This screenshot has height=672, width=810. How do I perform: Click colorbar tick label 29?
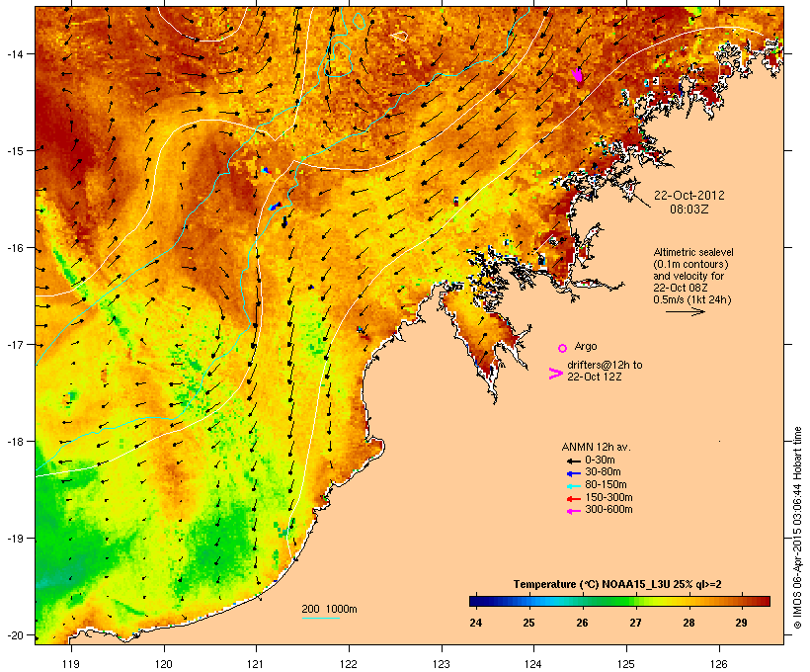(x=741, y=623)
